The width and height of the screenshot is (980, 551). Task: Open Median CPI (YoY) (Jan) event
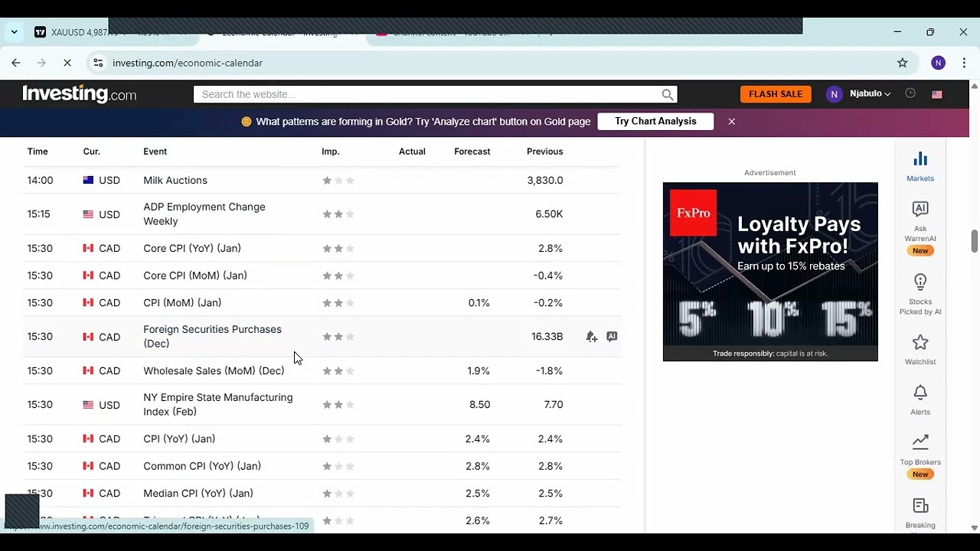pyautogui.click(x=198, y=494)
